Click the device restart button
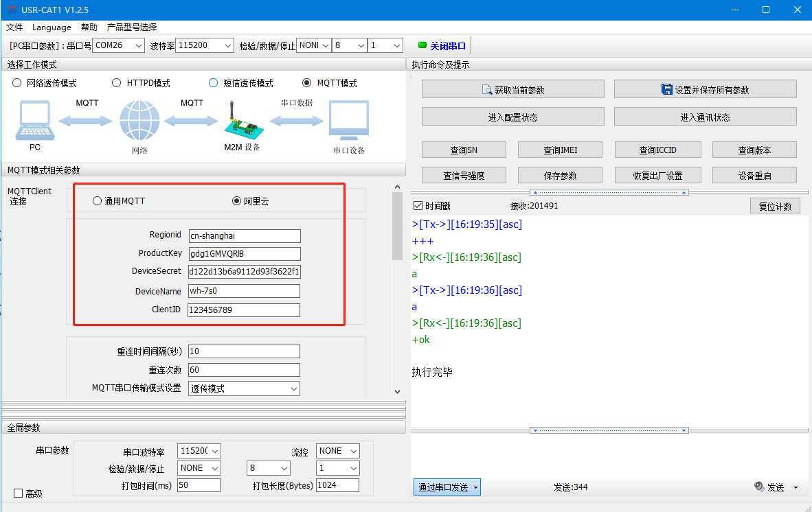The height and width of the screenshot is (512, 812). 754,175
